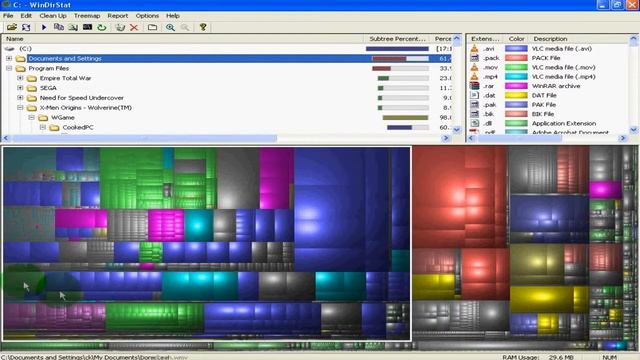
Task: Click the blue arrow Open Item icon
Action: coord(44,27)
